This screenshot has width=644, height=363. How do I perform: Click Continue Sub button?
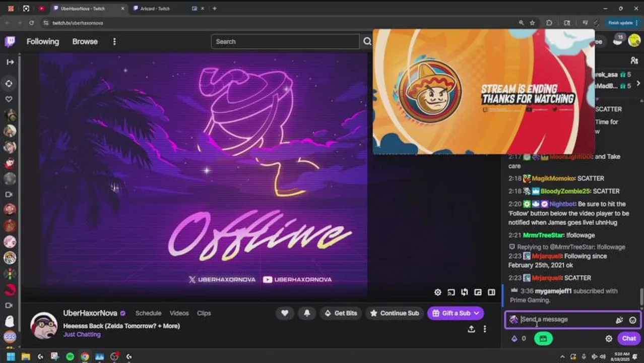[395, 313]
